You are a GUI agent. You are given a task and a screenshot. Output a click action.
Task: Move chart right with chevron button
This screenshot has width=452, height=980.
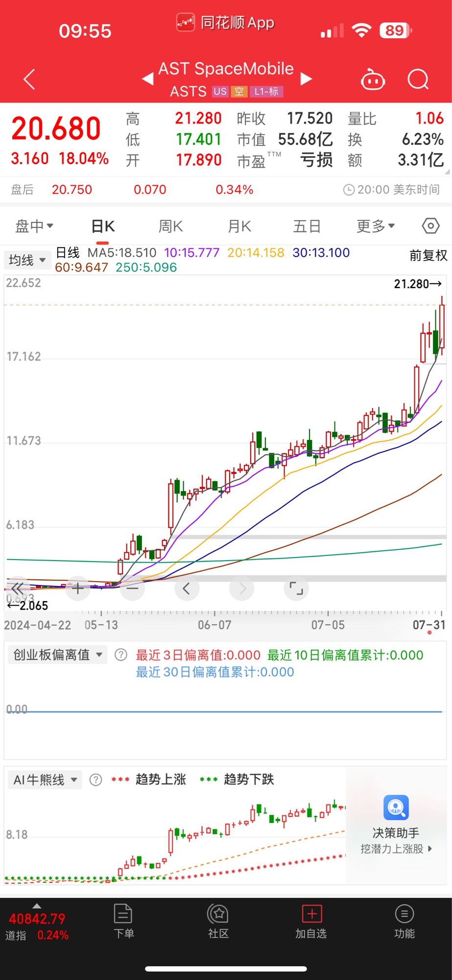click(242, 588)
